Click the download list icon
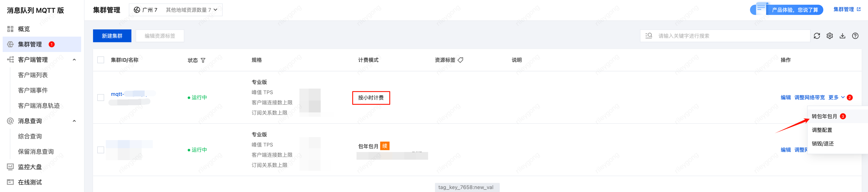Viewport: 868px width, 192px height. (842, 36)
